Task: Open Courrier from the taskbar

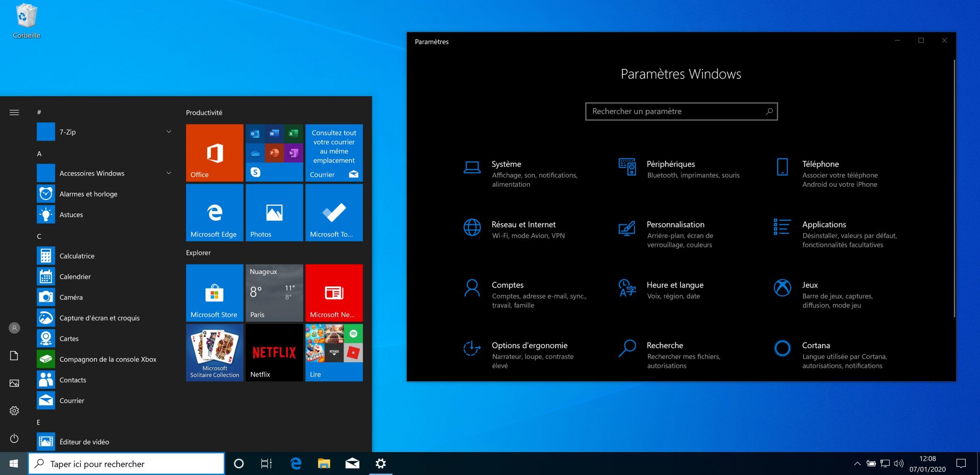Action: pyautogui.click(x=352, y=463)
